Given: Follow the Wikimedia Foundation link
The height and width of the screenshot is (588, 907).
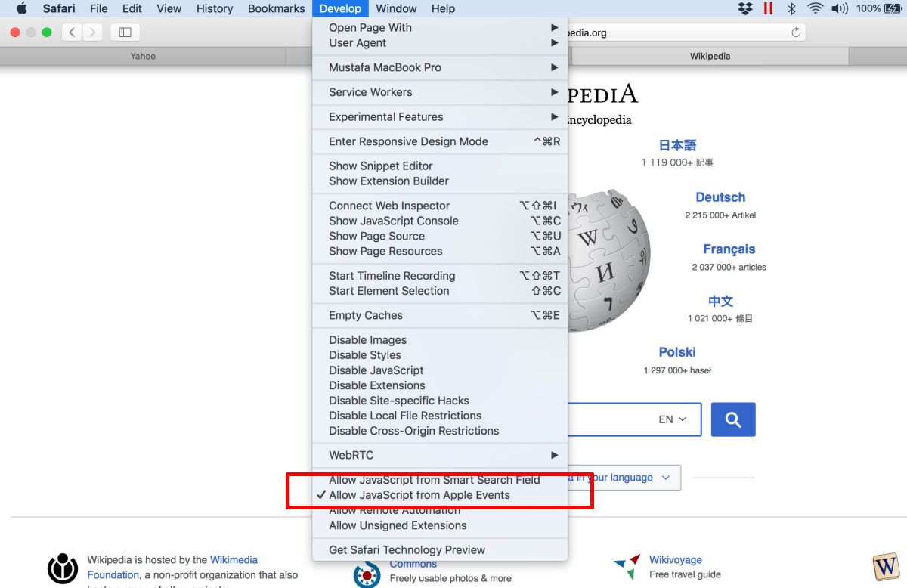Looking at the screenshot, I should (172, 568).
